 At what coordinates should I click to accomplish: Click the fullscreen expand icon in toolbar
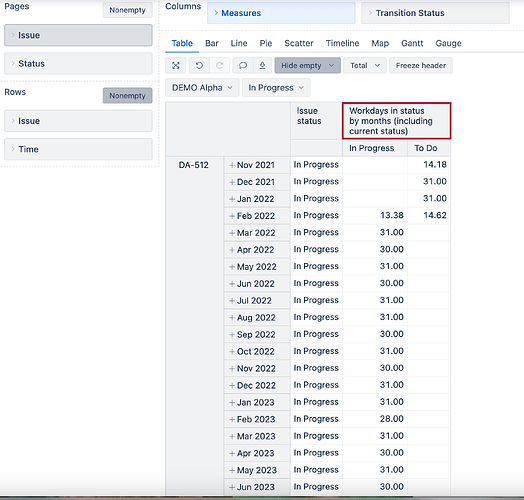[x=176, y=66]
